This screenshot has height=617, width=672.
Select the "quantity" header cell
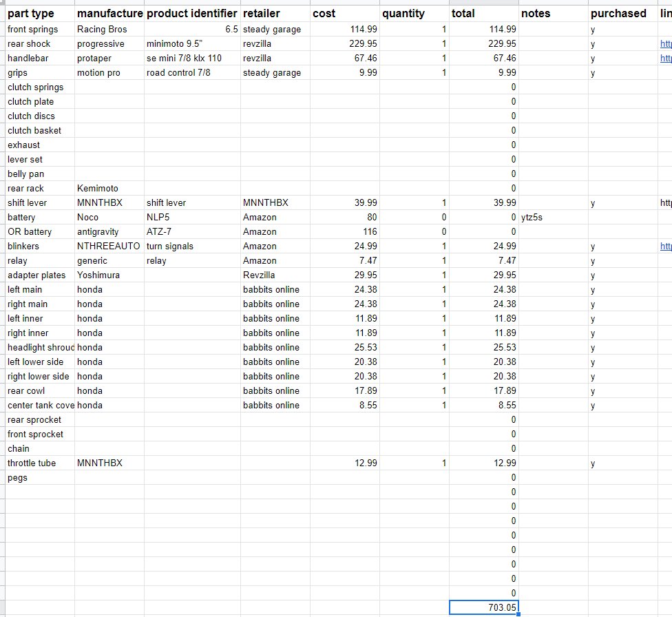414,14
